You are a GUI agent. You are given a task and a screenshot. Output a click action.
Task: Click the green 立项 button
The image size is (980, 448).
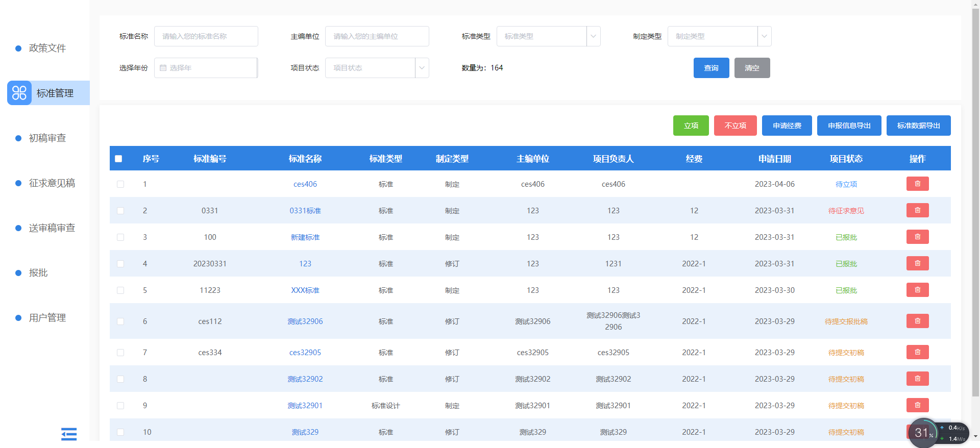[x=691, y=126]
